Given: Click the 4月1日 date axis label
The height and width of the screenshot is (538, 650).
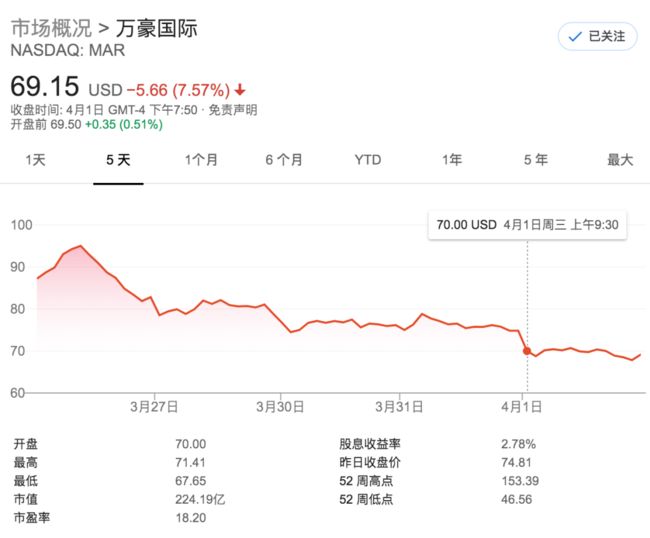Looking at the screenshot, I should (x=521, y=407).
